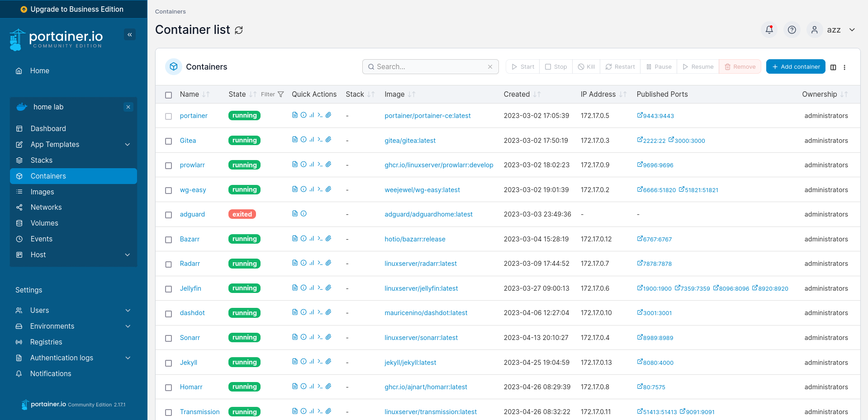
Task: Open Registries settings page
Action: coord(73,342)
